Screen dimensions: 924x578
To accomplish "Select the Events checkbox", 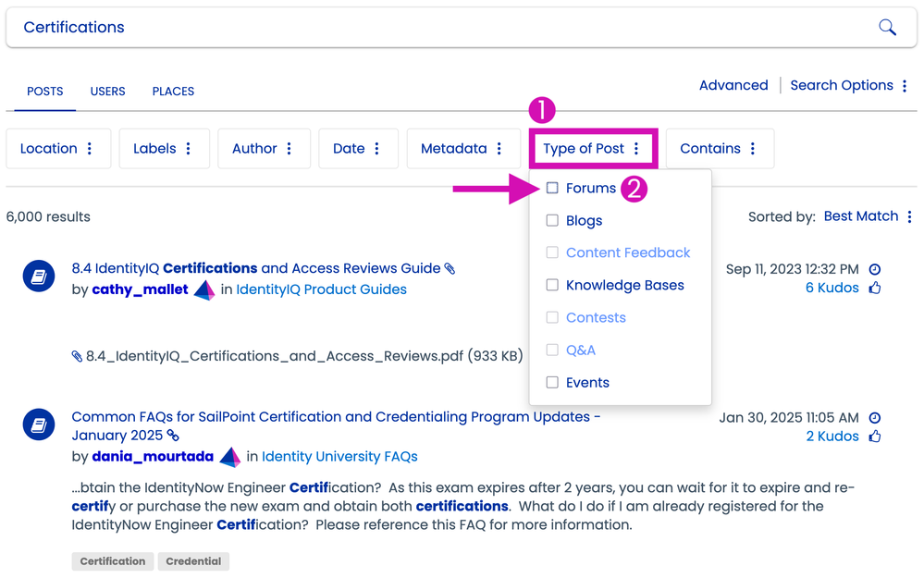I will pos(552,382).
